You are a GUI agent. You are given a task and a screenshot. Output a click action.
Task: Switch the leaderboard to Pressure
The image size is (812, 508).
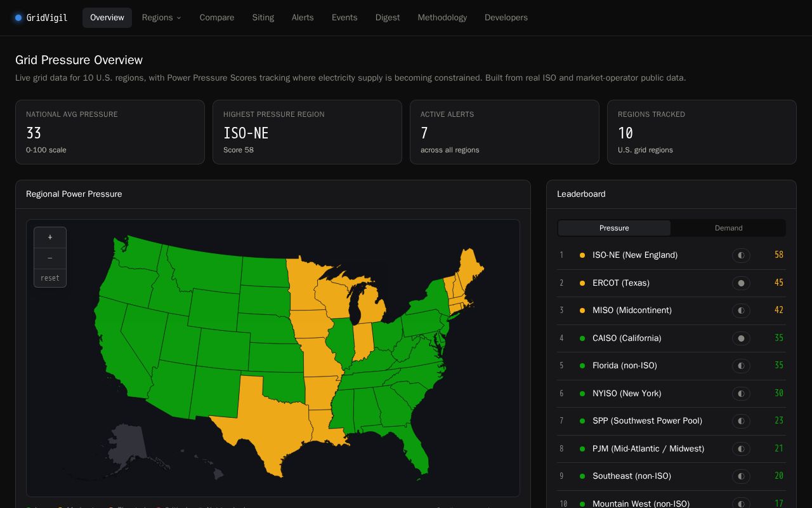coord(614,228)
